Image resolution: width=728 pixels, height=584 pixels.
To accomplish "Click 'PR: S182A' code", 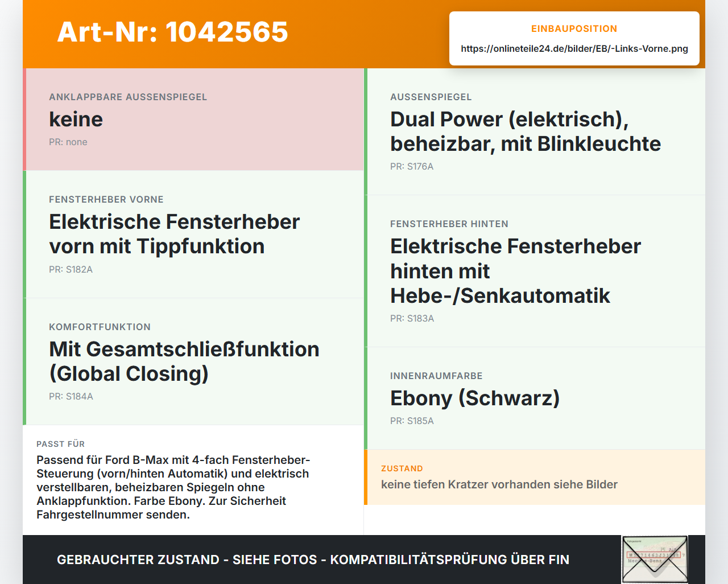I will pyautogui.click(x=71, y=269).
